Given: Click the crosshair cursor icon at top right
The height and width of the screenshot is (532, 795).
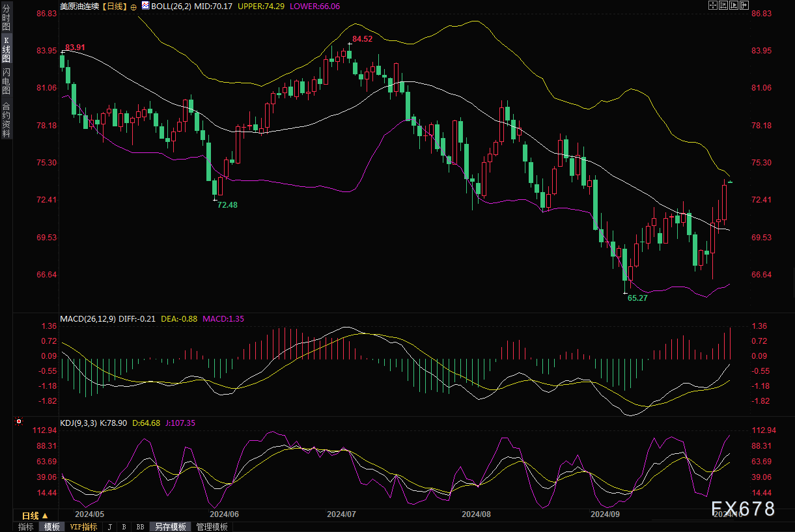Looking at the screenshot, I should click(x=712, y=6).
